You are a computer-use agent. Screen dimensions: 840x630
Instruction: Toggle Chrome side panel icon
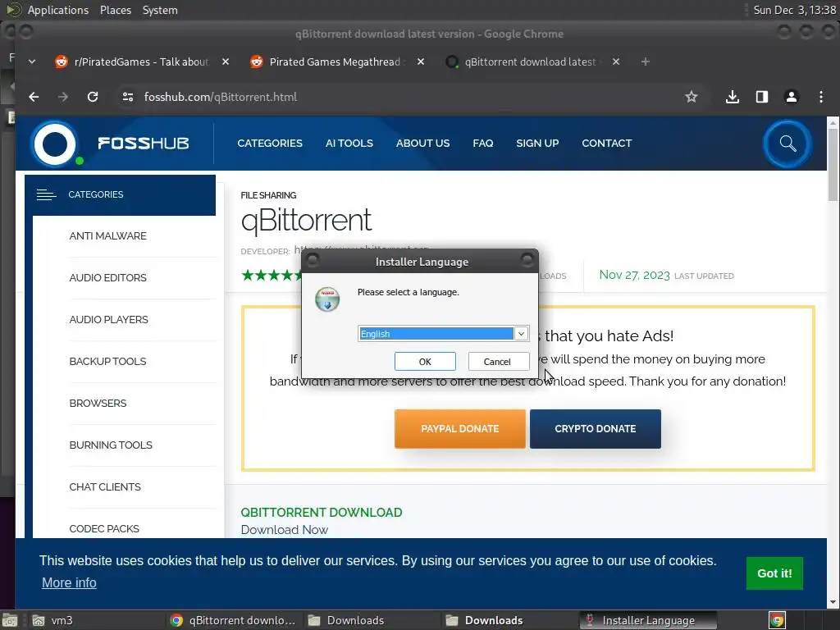click(762, 97)
